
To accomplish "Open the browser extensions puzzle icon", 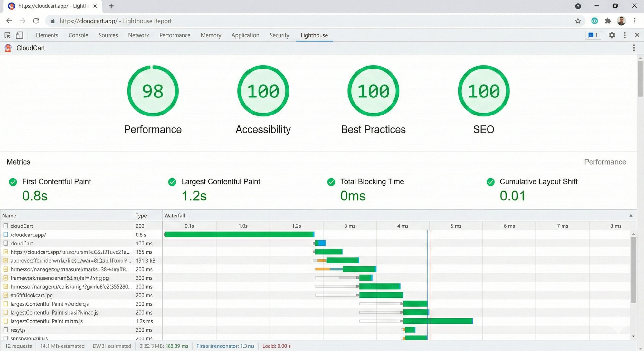I will (608, 21).
